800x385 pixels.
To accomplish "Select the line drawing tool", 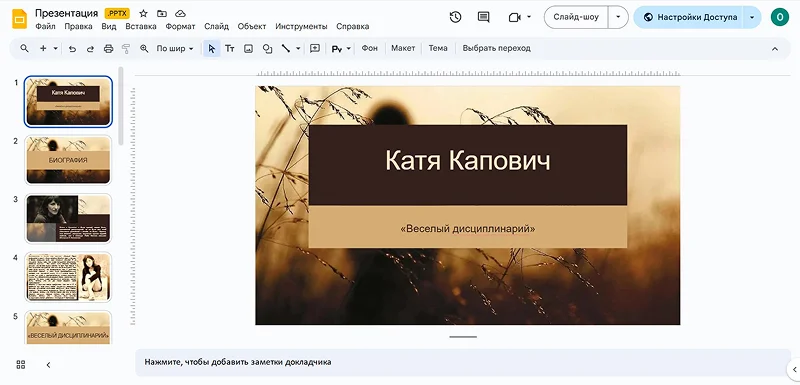I will (x=286, y=48).
